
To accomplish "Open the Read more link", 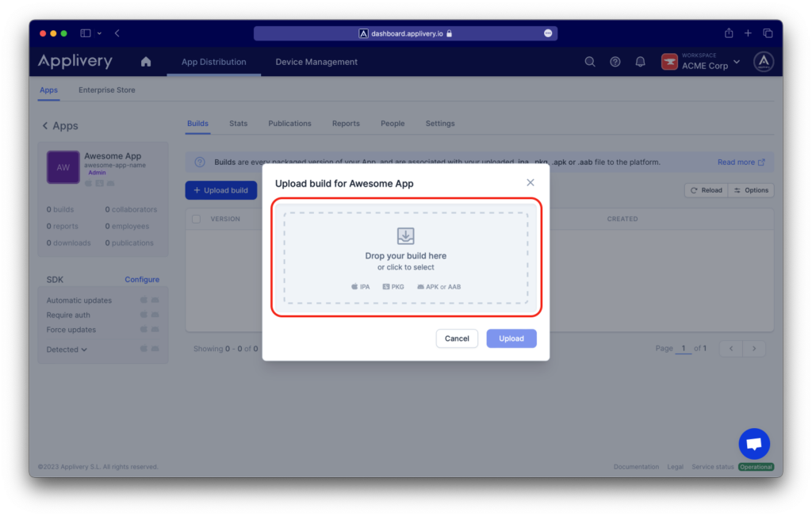I will pyautogui.click(x=741, y=162).
